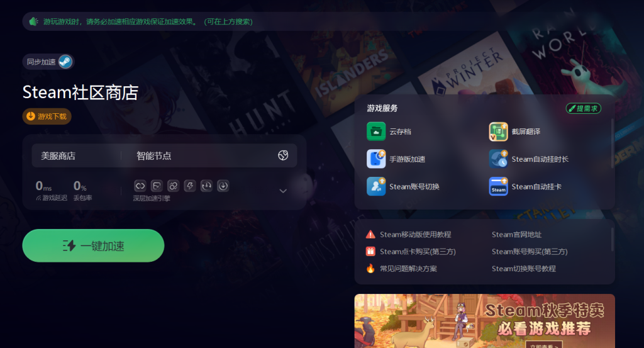Click the 同步加速 pill badge
Image resolution: width=644 pixels, height=348 pixels.
(x=48, y=62)
